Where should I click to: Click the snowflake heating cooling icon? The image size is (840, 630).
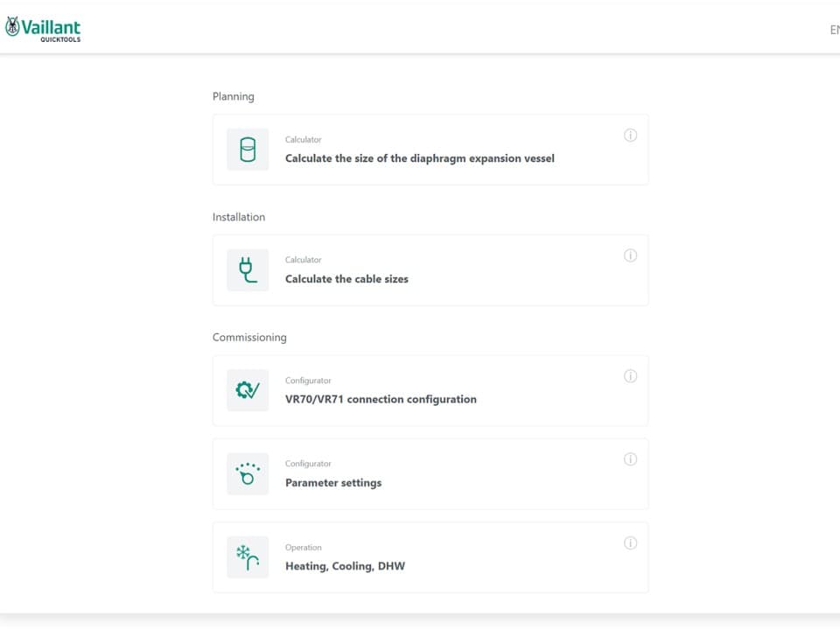[248, 557]
